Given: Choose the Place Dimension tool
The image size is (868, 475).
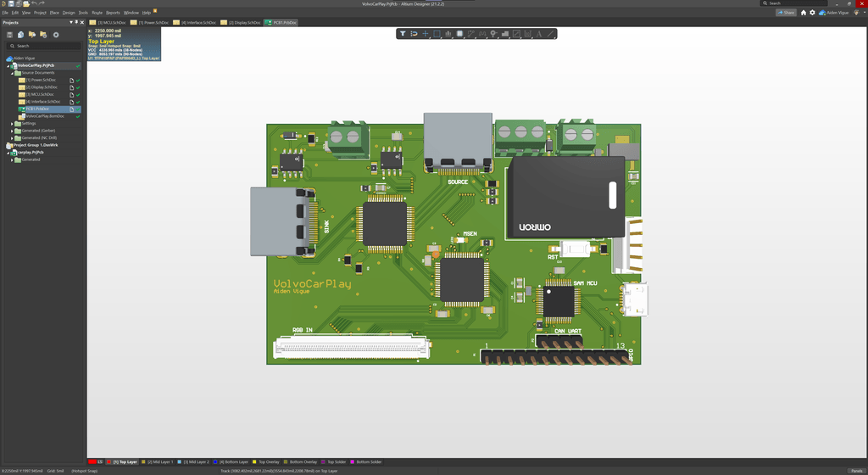Looking at the screenshot, I should [x=527, y=34].
